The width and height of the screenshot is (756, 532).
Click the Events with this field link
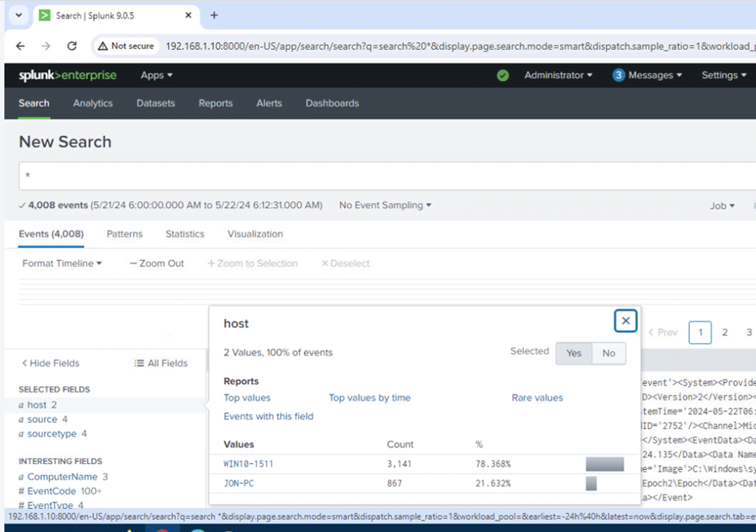[x=269, y=417]
